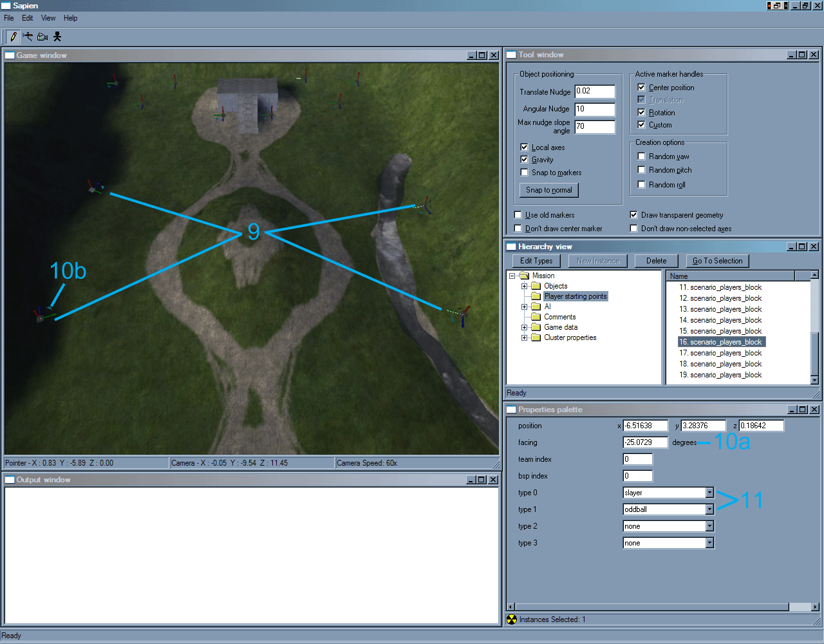The width and height of the screenshot is (824, 644).
Task: Toggle Draw transparent geometry
Action: pos(633,214)
